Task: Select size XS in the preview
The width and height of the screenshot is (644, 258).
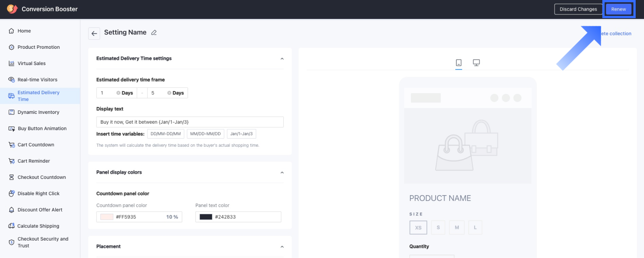Action: tap(418, 227)
